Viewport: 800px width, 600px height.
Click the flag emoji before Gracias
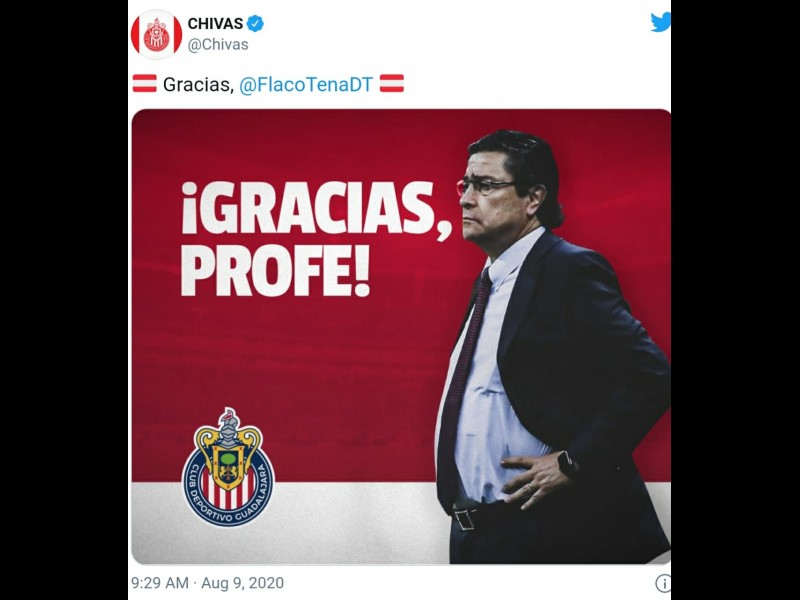(x=145, y=83)
